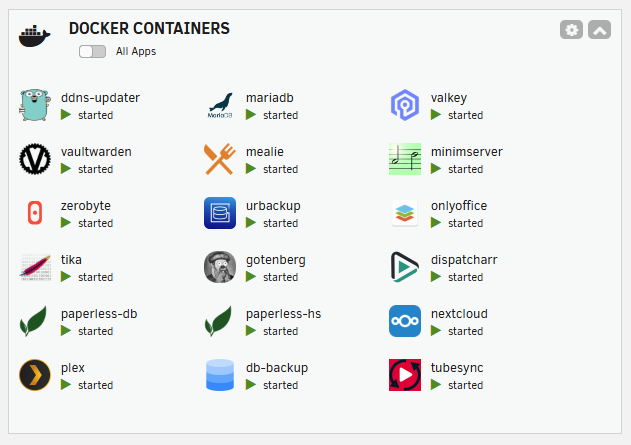The height and width of the screenshot is (445, 631).
Task: Open the mealie fork and knife icon
Action: tap(220, 159)
